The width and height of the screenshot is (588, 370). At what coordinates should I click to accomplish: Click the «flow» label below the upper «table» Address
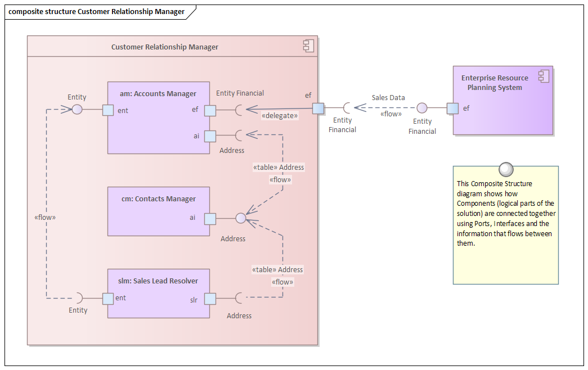pos(280,179)
